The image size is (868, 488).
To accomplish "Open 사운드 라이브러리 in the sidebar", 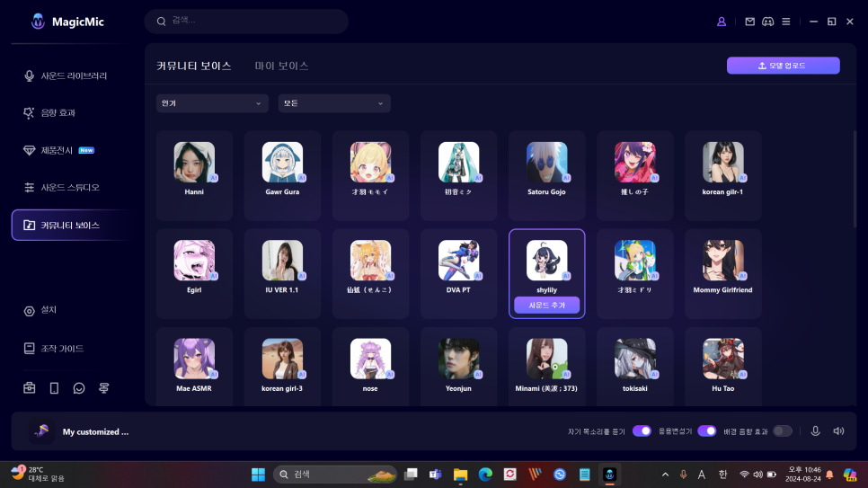I will tap(66, 75).
